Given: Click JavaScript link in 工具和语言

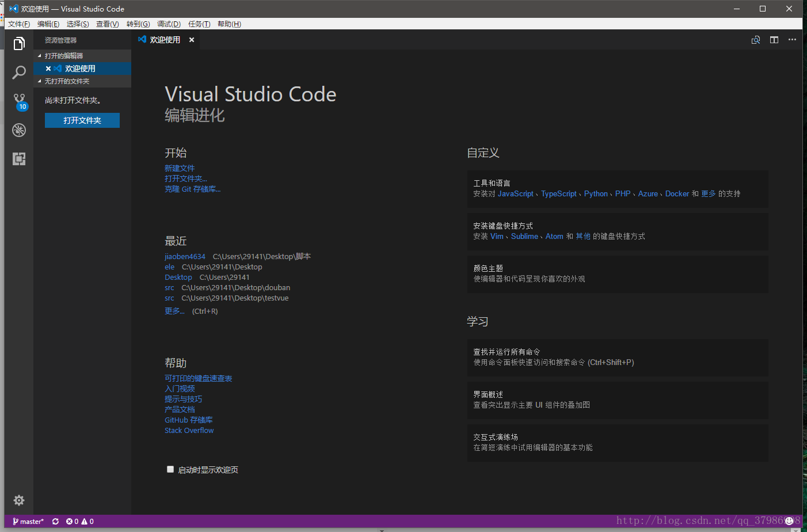Looking at the screenshot, I should coord(516,193).
